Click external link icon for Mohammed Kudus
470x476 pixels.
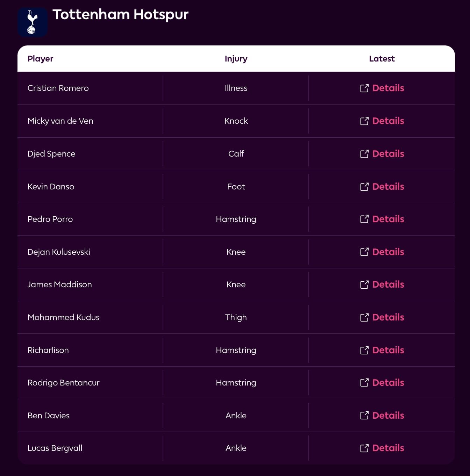[364, 317]
